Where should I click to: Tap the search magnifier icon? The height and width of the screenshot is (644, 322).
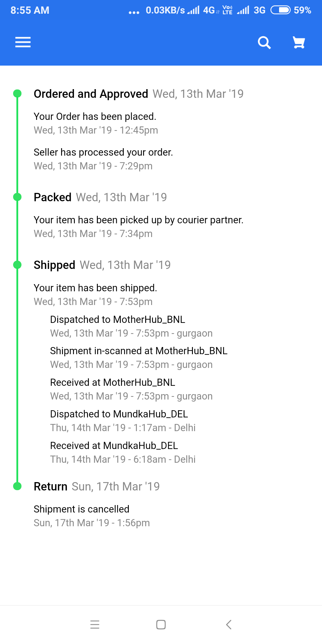264,42
